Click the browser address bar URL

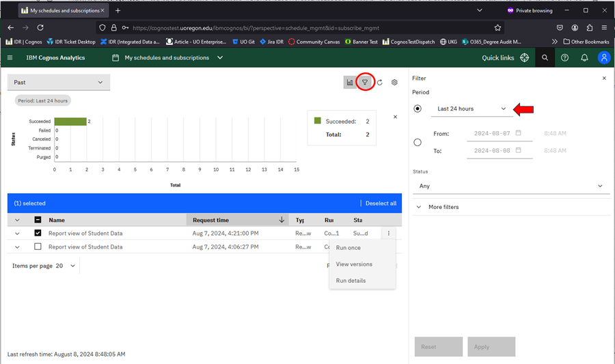click(x=256, y=28)
